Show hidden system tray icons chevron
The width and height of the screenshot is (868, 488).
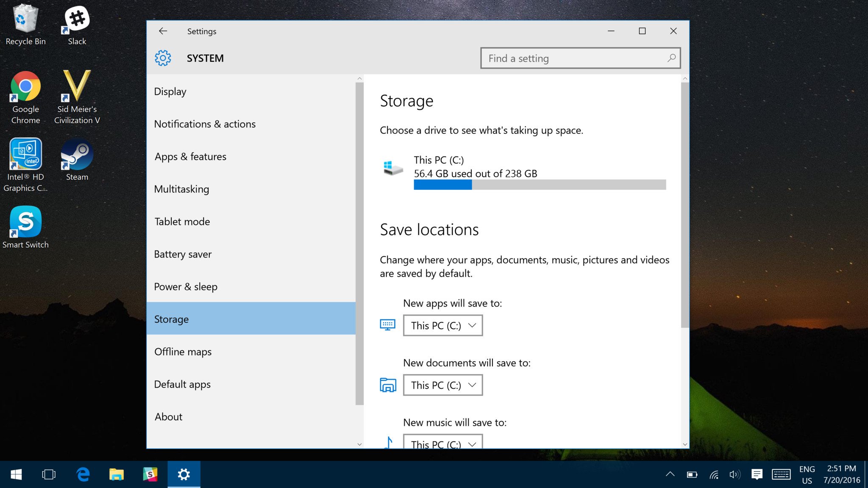[670, 474]
